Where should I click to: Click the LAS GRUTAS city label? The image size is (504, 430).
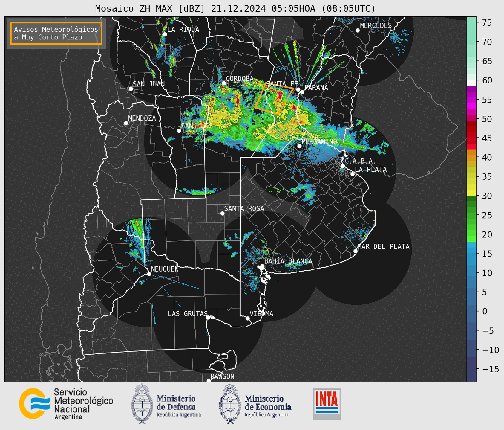[188, 314]
